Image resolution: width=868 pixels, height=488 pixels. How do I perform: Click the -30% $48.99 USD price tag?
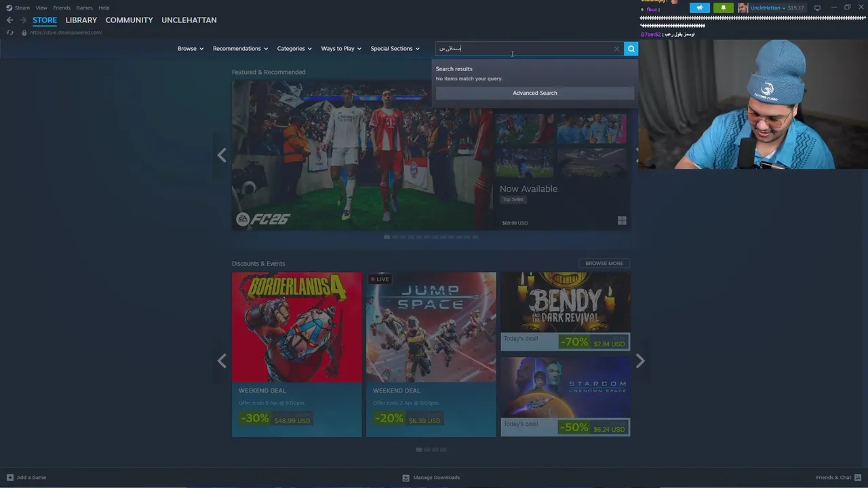point(275,419)
